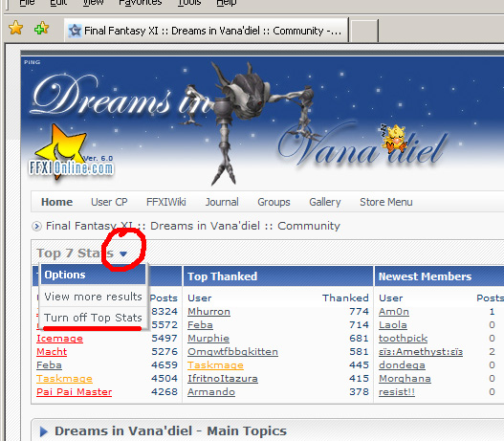504x441 pixels.
Task: Go to the Home navigation link
Action: 56,202
